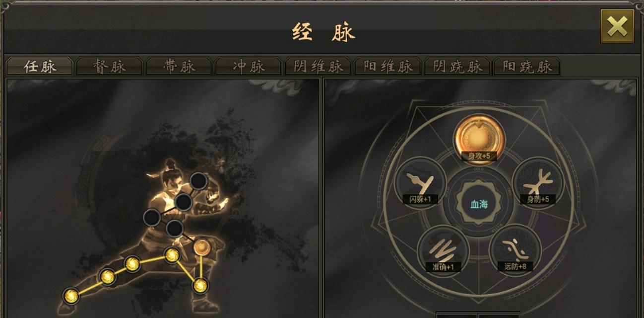Choose the 身防+5 attribute icon
Image resolution: width=644 pixels, height=318 pixels.
click(537, 182)
